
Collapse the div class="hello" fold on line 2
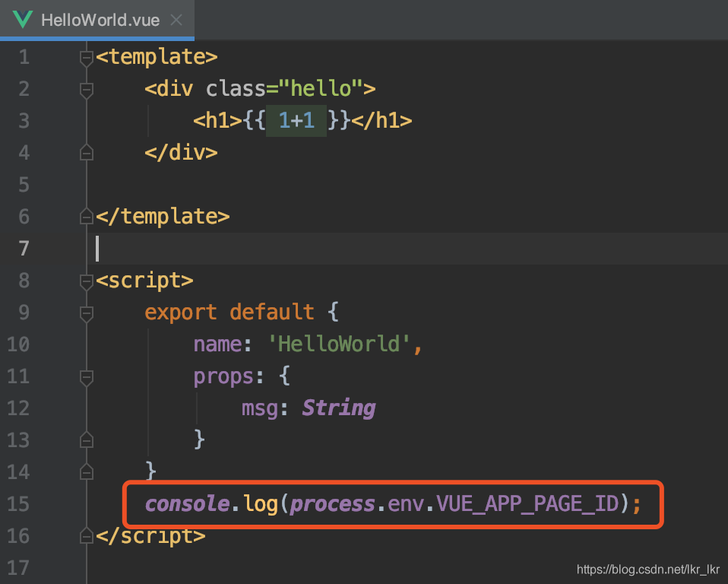(x=87, y=90)
